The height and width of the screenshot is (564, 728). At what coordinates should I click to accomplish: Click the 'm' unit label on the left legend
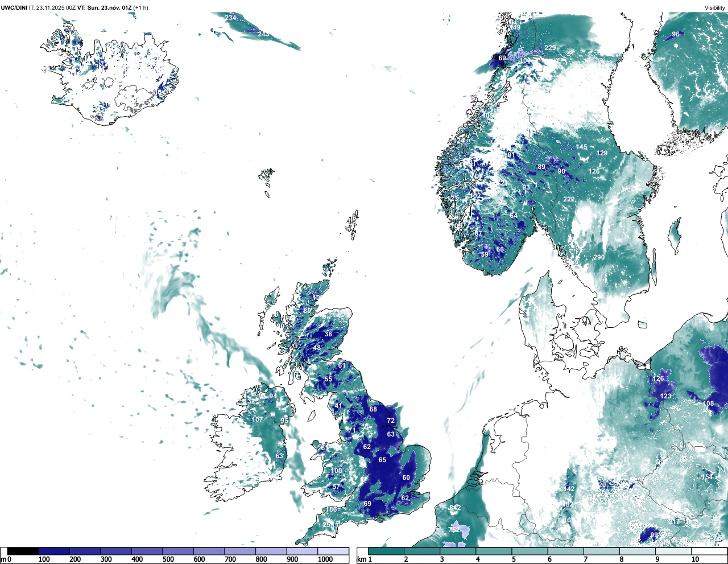3,560
